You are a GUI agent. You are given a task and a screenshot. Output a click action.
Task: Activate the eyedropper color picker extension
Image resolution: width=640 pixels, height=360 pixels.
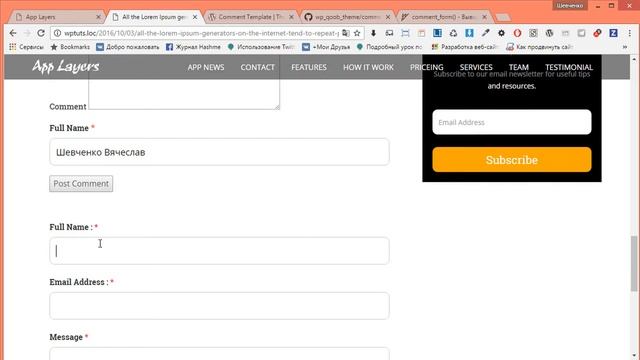tap(485, 33)
